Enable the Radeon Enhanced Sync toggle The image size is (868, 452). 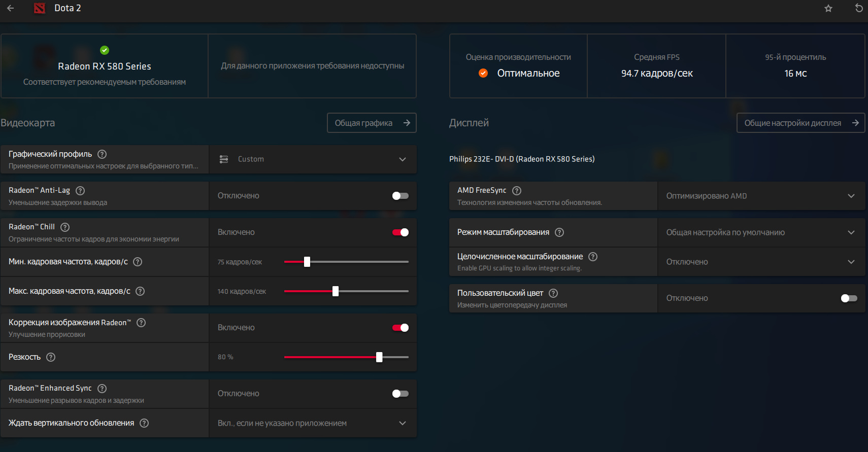tap(400, 394)
